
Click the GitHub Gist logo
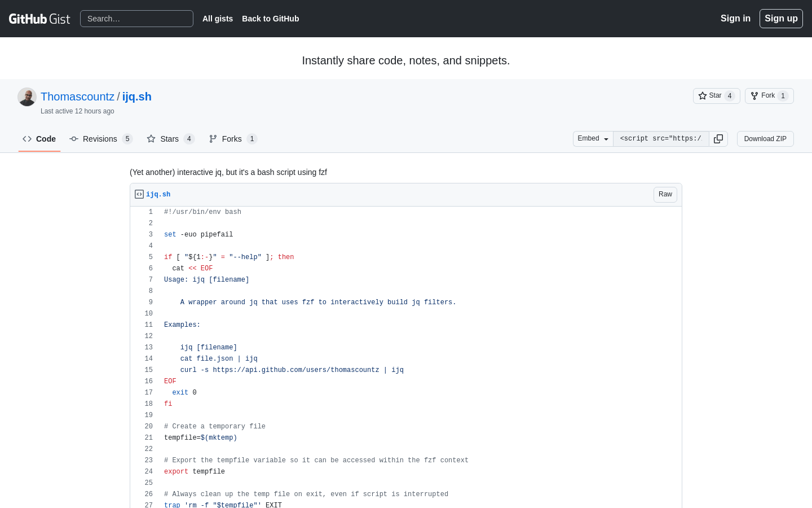pyautogui.click(x=39, y=19)
